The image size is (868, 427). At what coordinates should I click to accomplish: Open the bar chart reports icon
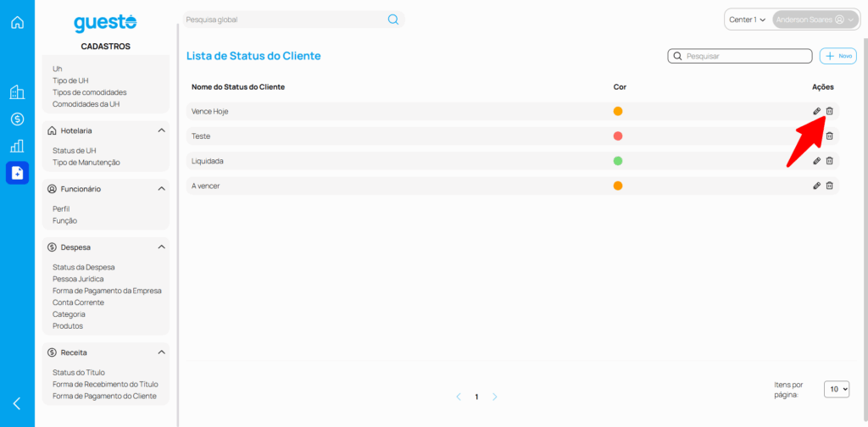click(x=17, y=146)
